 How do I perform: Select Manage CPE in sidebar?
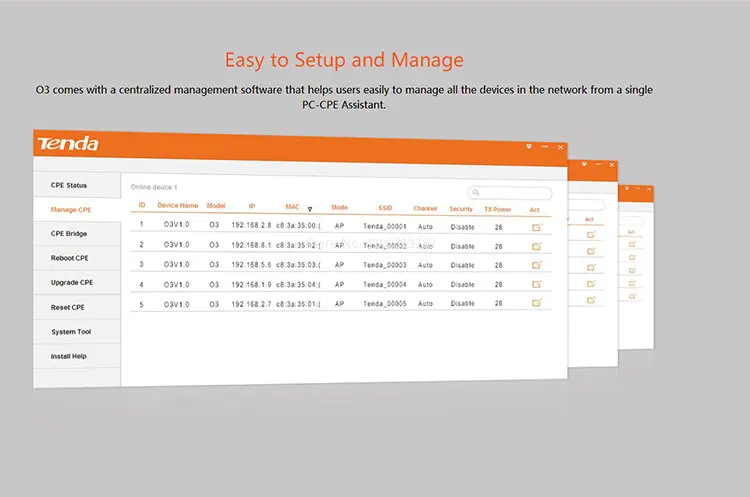click(70, 210)
